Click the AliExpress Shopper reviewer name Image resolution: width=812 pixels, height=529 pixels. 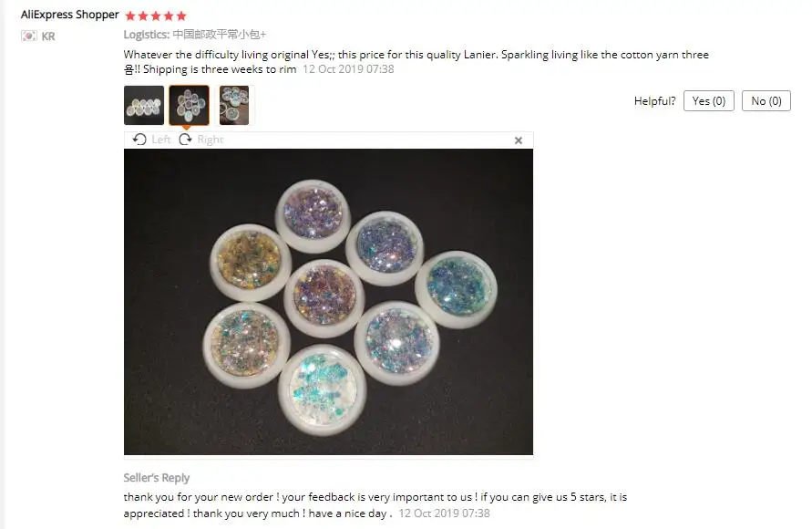tap(70, 15)
